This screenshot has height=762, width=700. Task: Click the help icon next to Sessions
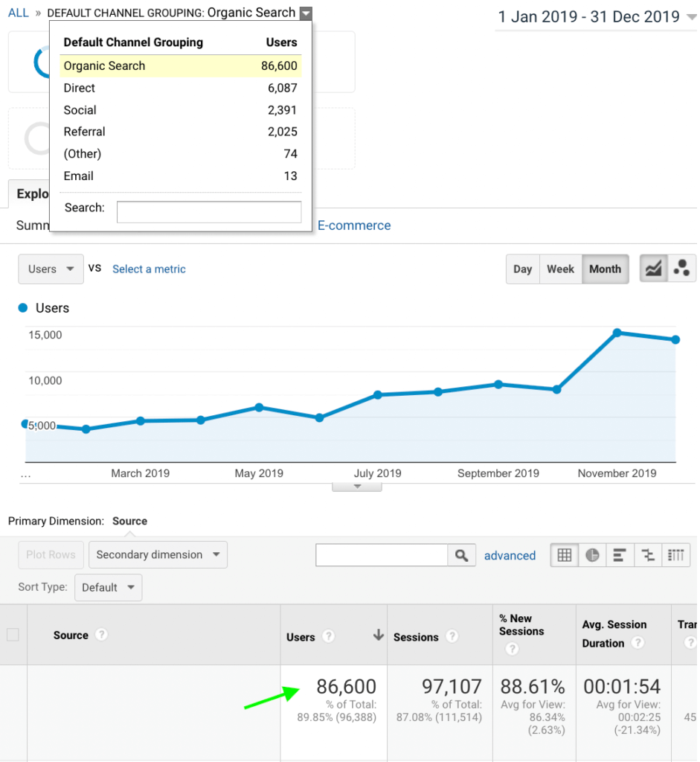point(452,637)
